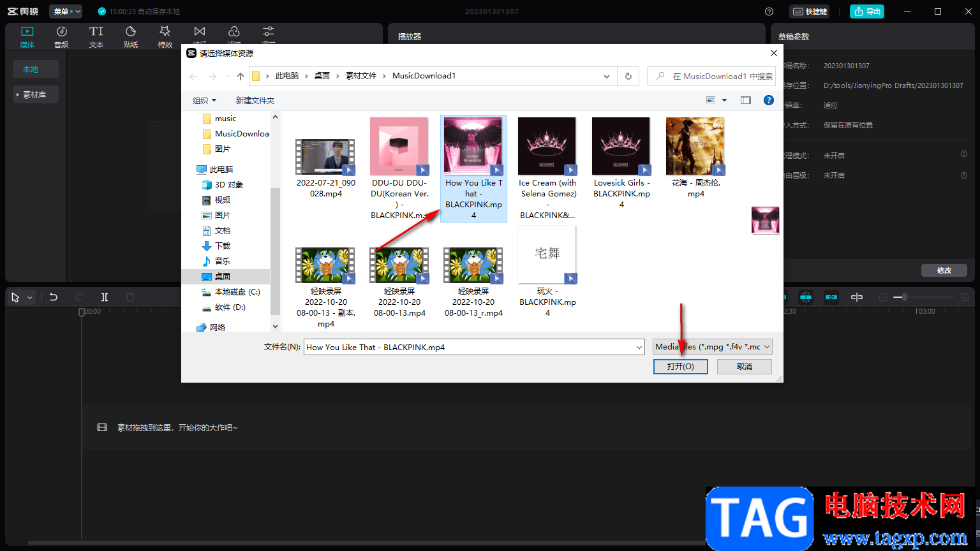Select the 花海 - 周杰伦.mp4 file
980x551 pixels.
pyautogui.click(x=695, y=158)
